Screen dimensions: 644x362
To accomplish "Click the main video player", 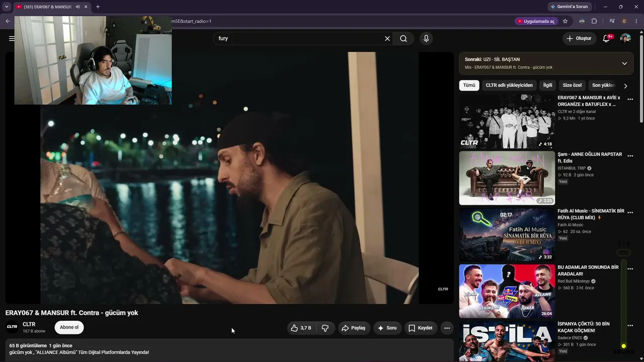I will [x=229, y=178].
